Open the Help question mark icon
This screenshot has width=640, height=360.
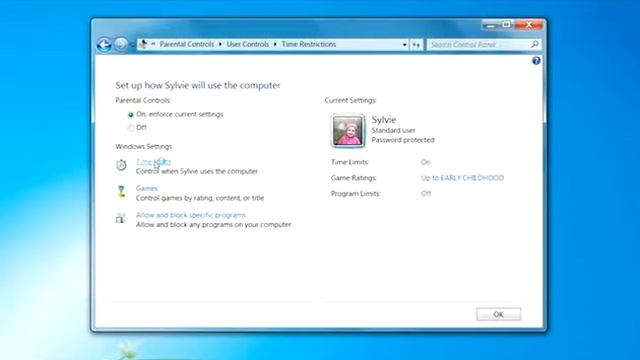coord(536,61)
